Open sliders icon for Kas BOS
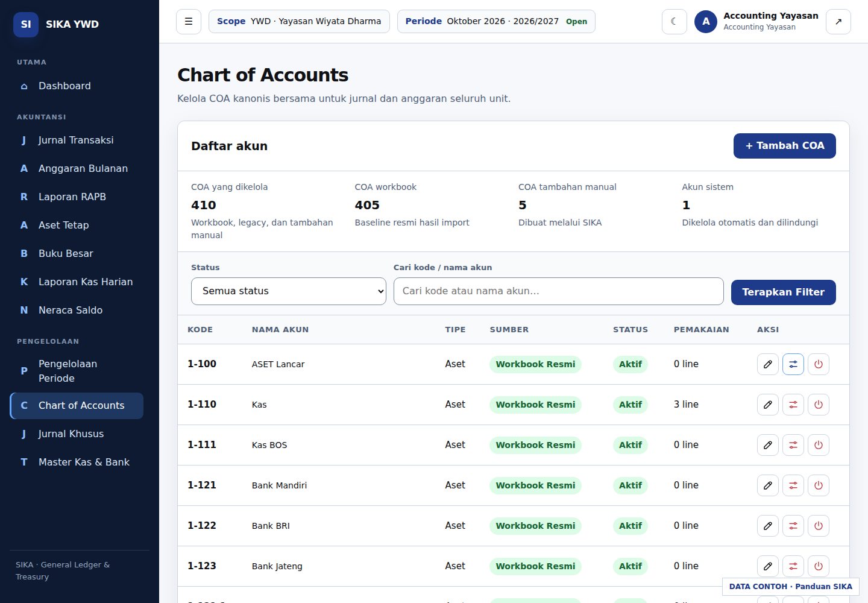 click(x=793, y=445)
